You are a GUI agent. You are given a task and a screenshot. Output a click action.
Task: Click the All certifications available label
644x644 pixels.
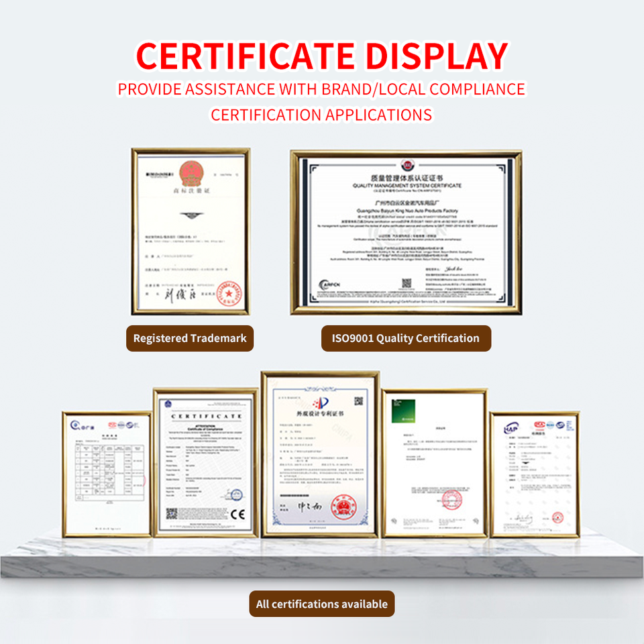[321, 604]
